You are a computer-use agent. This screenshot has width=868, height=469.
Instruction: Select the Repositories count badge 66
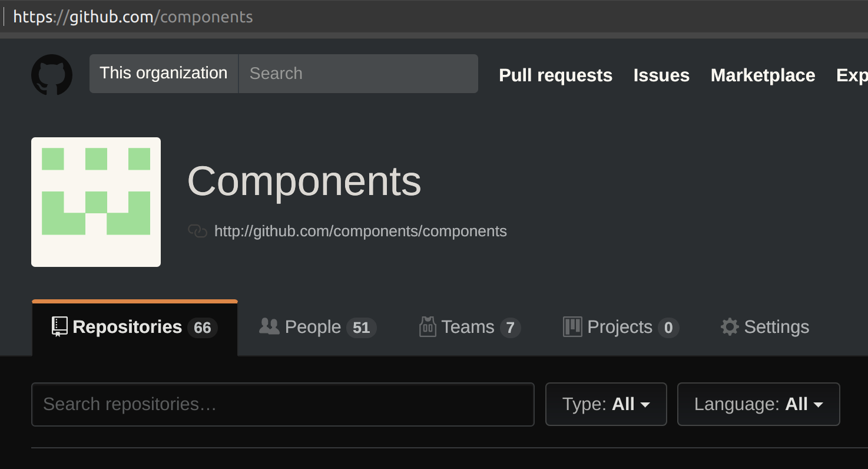click(x=203, y=328)
